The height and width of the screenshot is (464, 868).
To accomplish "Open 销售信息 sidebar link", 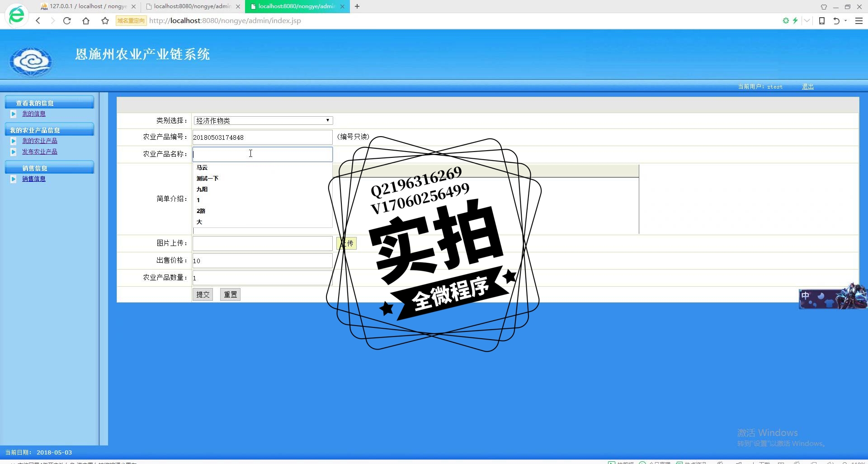I will tap(34, 179).
